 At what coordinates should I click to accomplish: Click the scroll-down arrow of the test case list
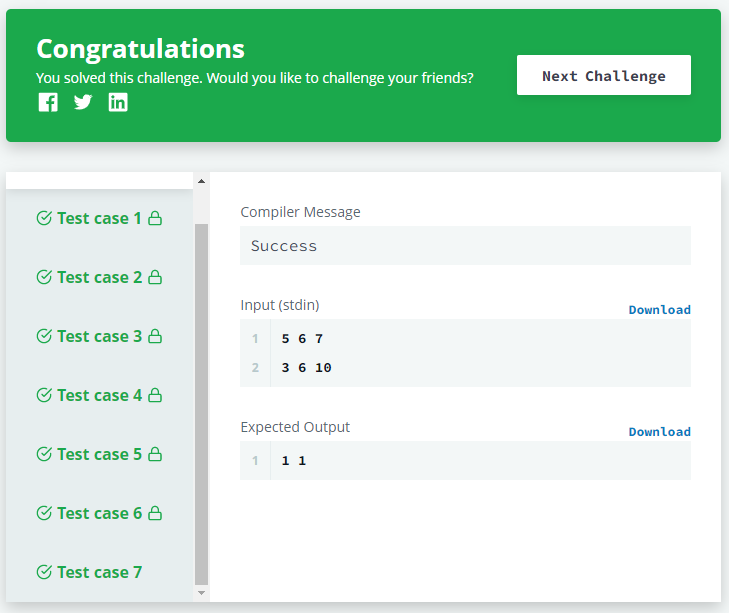coord(201,593)
